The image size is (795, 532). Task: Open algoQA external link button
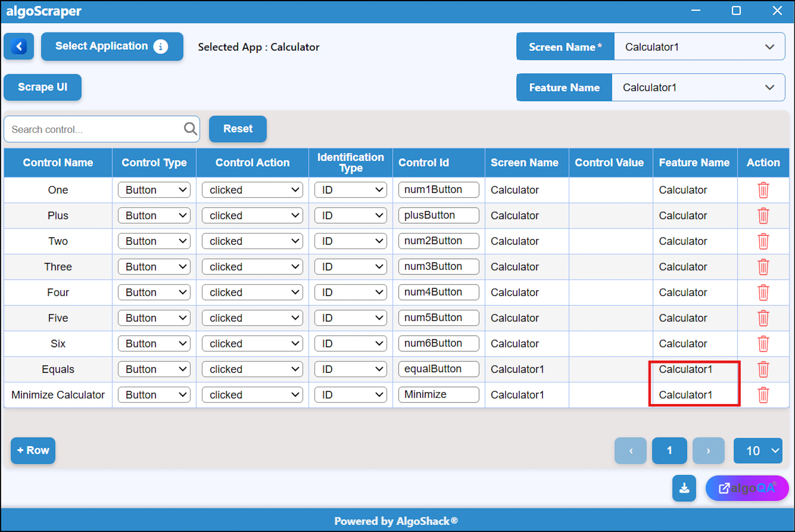pyautogui.click(x=747, y=488)
